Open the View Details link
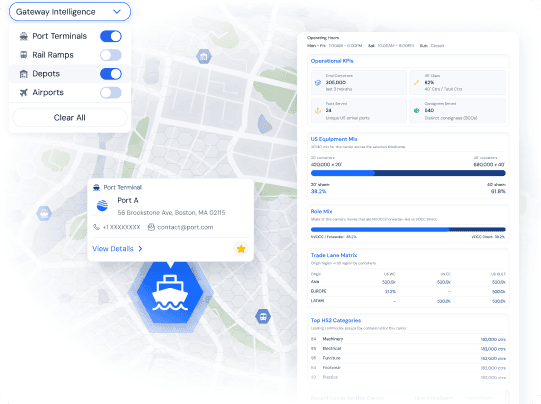 (113, 249)
